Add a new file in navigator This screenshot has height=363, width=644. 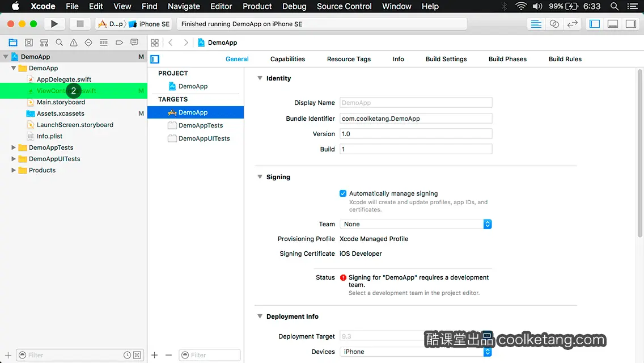(x=8, y=355)
